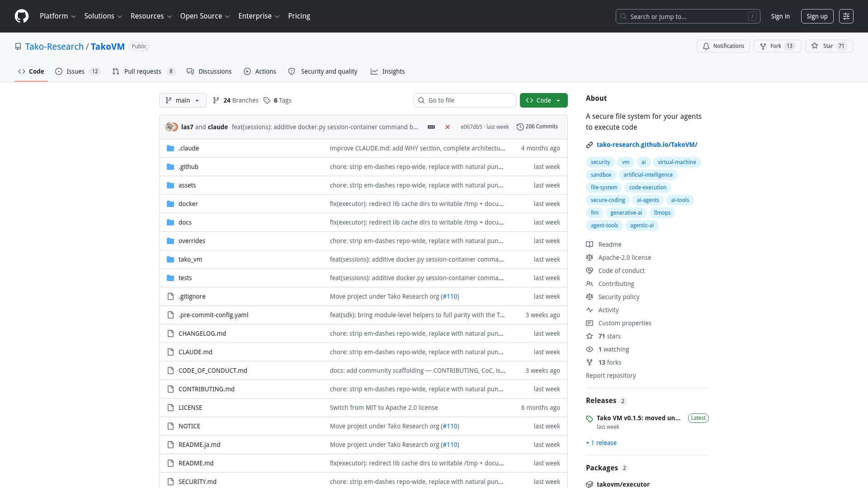Open the Discussions tab
The height and width of the screenshot is (488, 868).
tap(209, 71)
